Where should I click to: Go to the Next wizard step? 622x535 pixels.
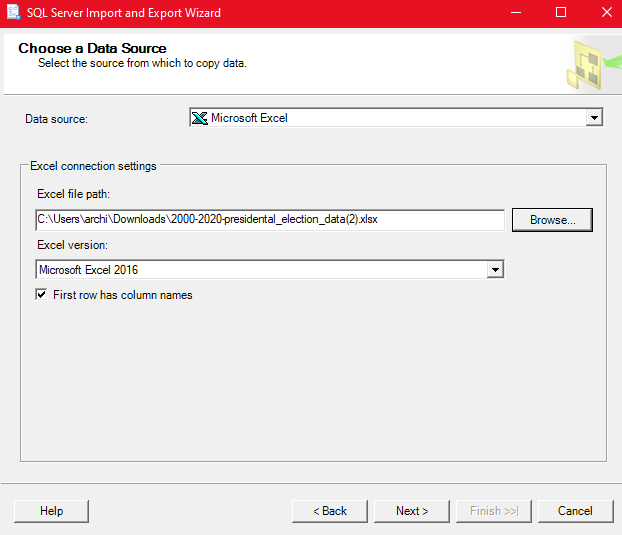pyautogui.click(x=412, y=511)
